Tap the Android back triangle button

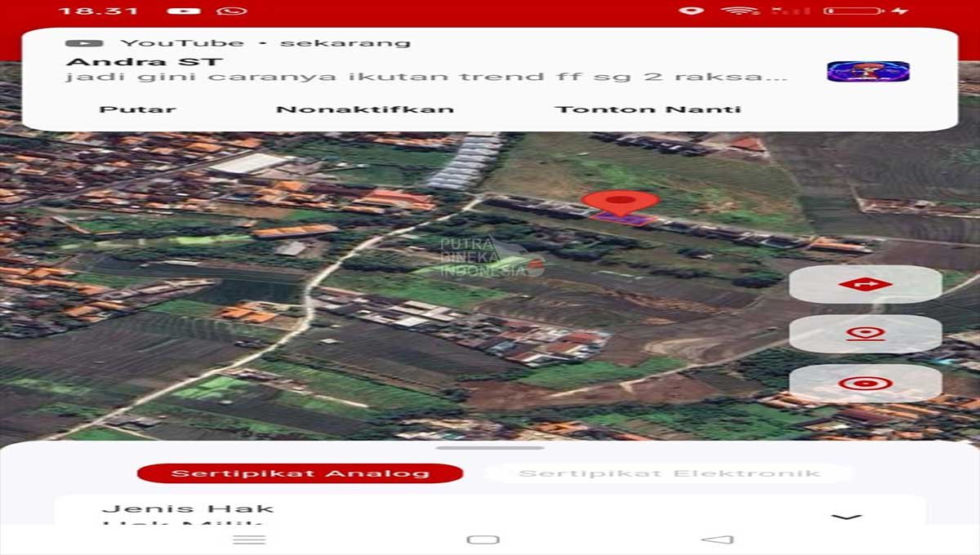pos(718,539)
